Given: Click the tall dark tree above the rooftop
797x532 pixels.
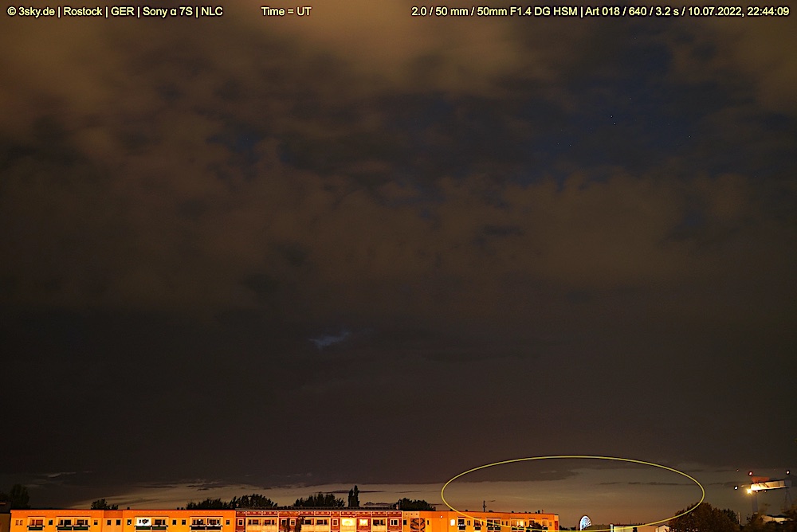Looking at the screenshot, I should tap(353, 497).
